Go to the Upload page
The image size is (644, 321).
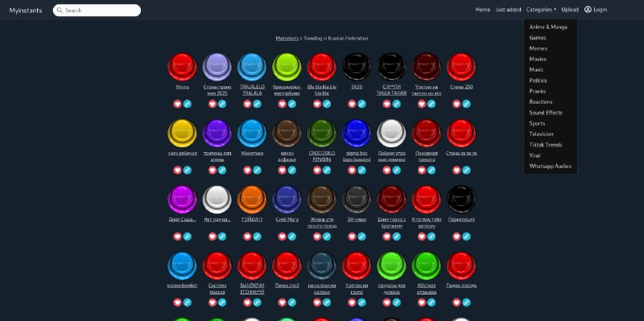point(570,10)
